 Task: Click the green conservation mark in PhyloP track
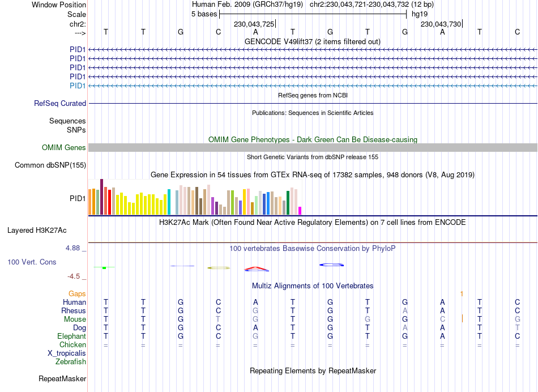104,267
